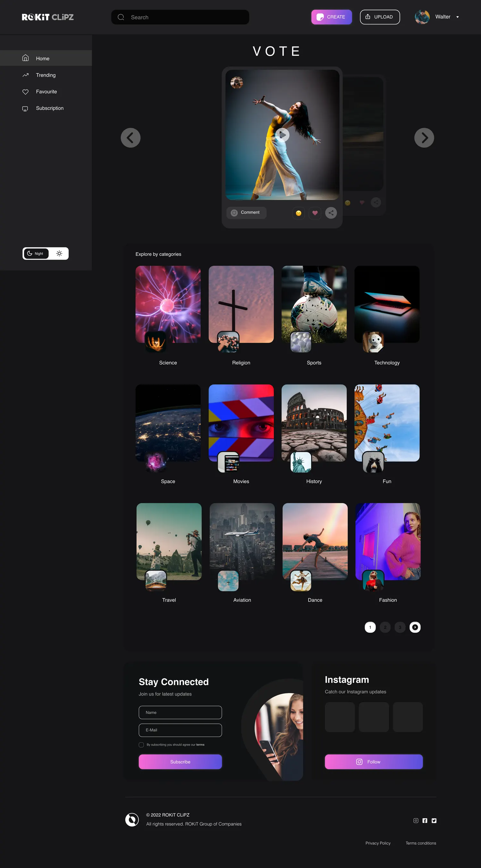The image size is (481, 868).
Task: Click the Aviation airplane overlay icon
Action: click(x=228, y=581)
